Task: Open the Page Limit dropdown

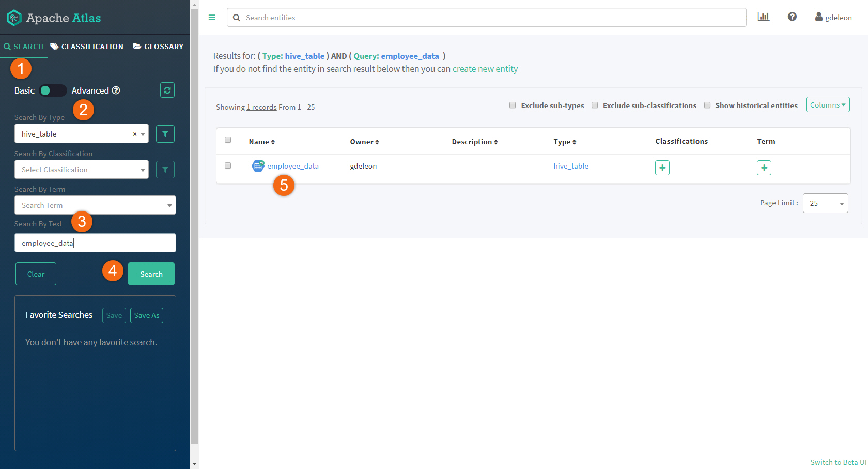Action: point(825,203)
